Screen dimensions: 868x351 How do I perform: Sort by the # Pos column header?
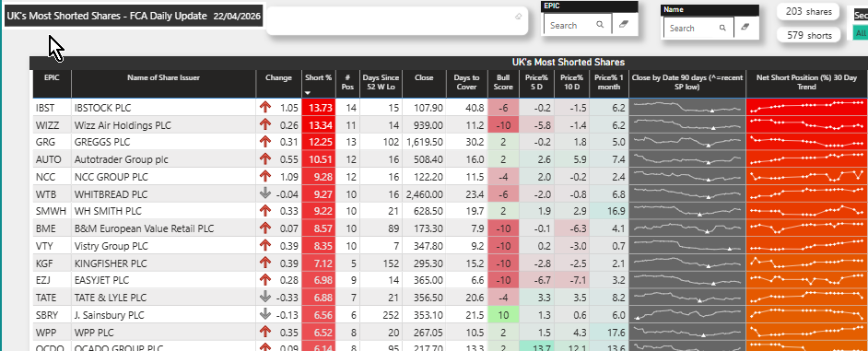point(347,82)
